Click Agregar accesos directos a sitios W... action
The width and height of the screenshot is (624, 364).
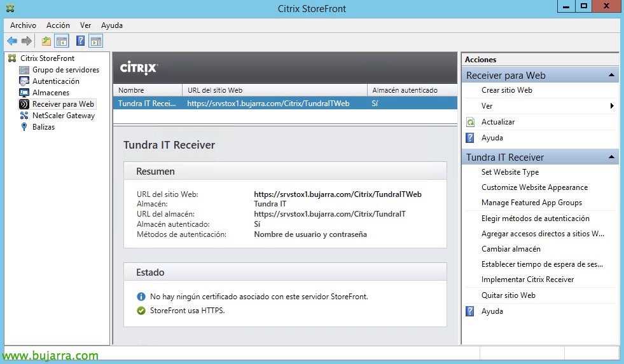click(x=543, y=234)
